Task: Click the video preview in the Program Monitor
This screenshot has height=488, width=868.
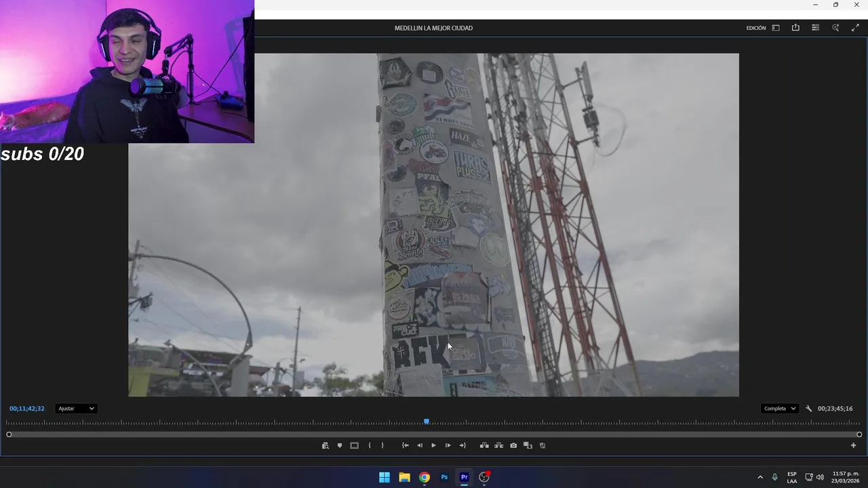Action: click(x=433, y=225)
